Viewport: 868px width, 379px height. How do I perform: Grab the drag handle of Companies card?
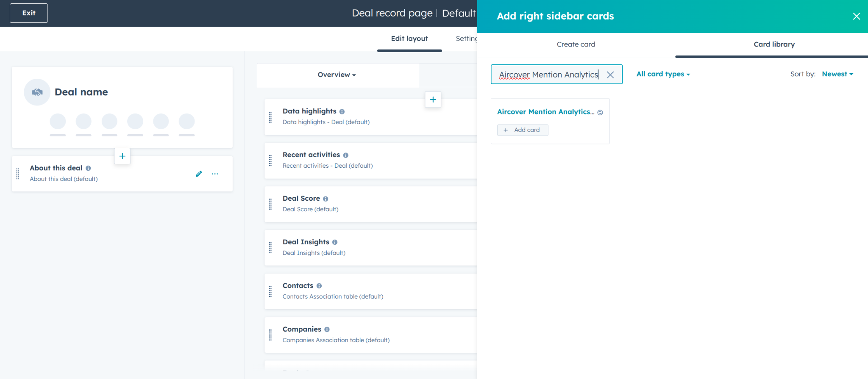(270, 335)
